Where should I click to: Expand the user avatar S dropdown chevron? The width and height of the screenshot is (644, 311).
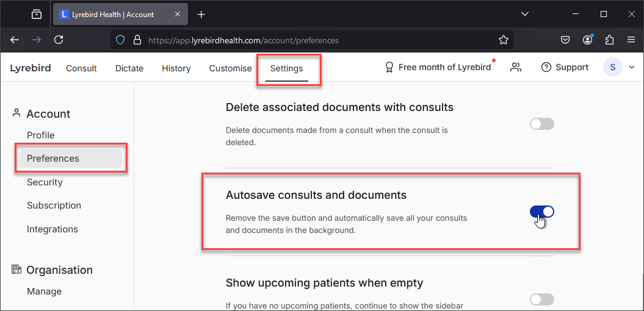point(632,67)
